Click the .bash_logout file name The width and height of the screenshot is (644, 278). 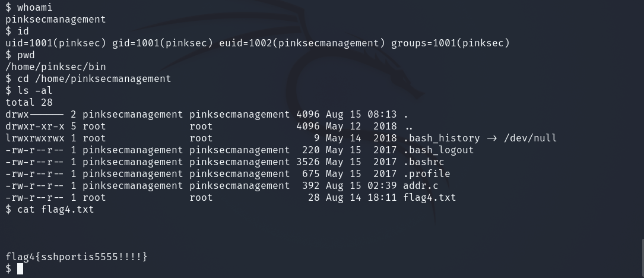click(x=438, y=150)
